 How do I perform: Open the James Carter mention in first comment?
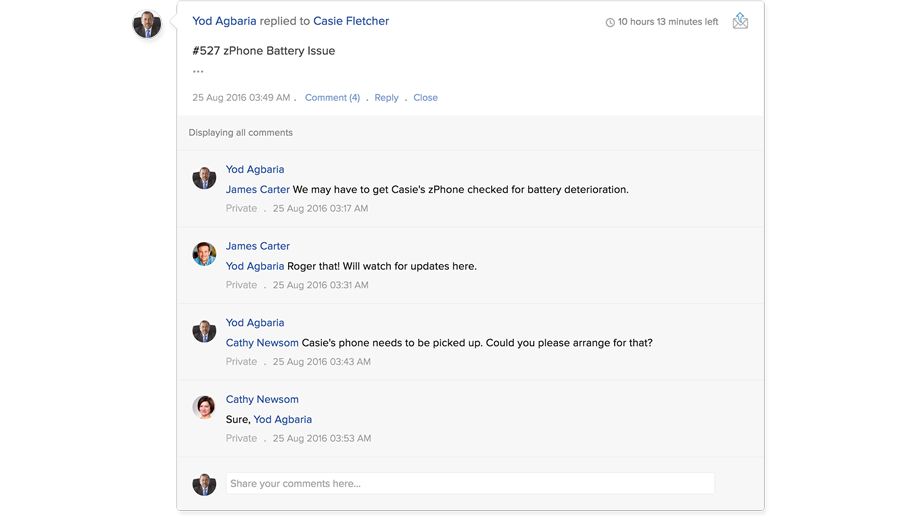(257, 189)
